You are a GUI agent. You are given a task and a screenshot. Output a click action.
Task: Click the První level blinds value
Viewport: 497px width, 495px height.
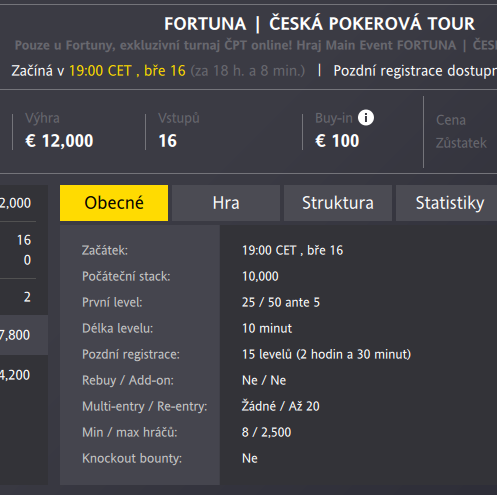pos(281,302)
